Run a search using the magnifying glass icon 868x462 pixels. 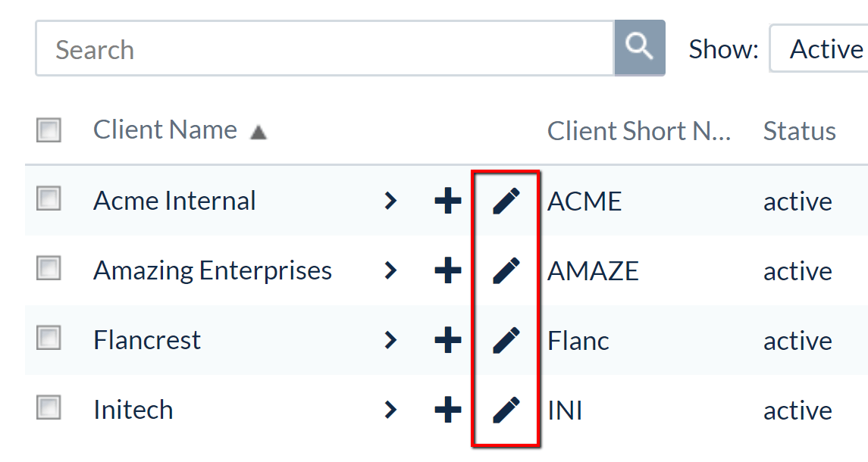click(639, 48)
